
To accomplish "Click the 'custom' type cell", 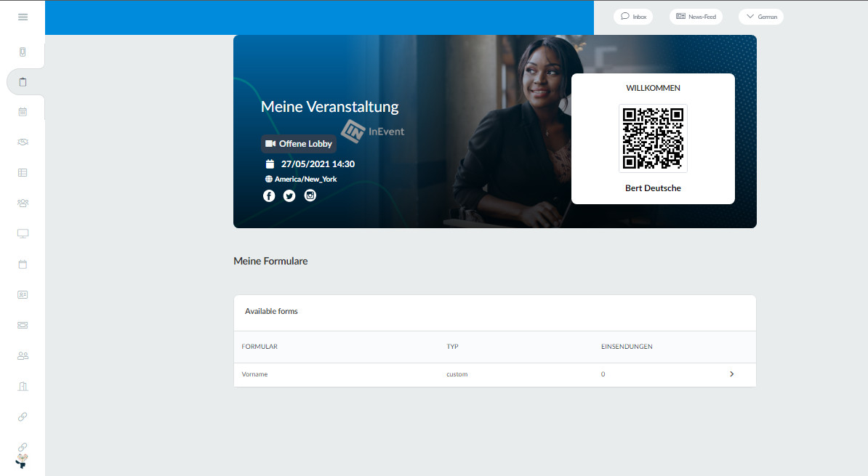I will (x=457, y=374).
